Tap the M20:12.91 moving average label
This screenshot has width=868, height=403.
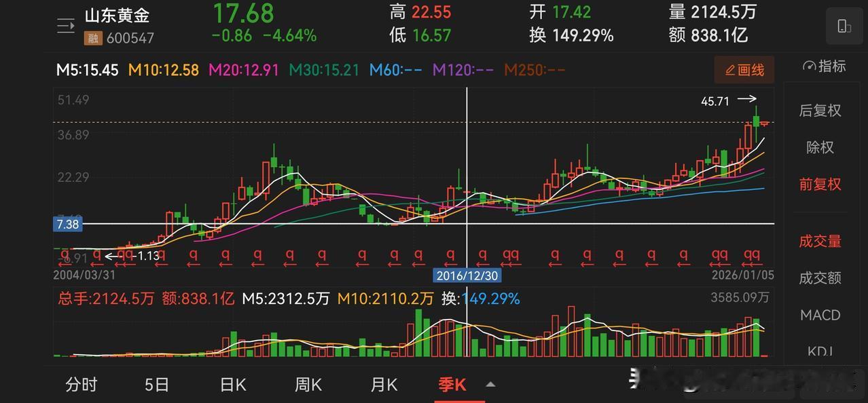click(x=244, y=70)
